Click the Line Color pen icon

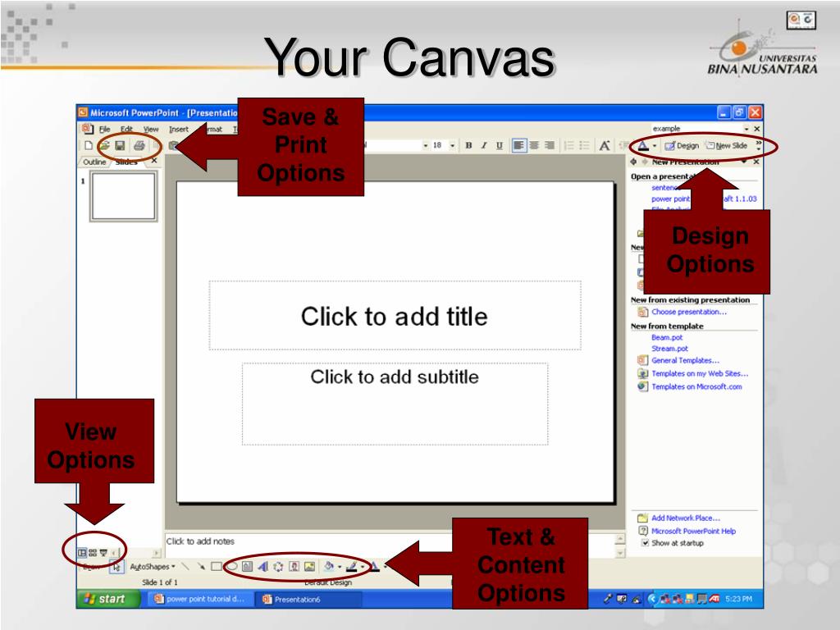[x=352, y=566]
